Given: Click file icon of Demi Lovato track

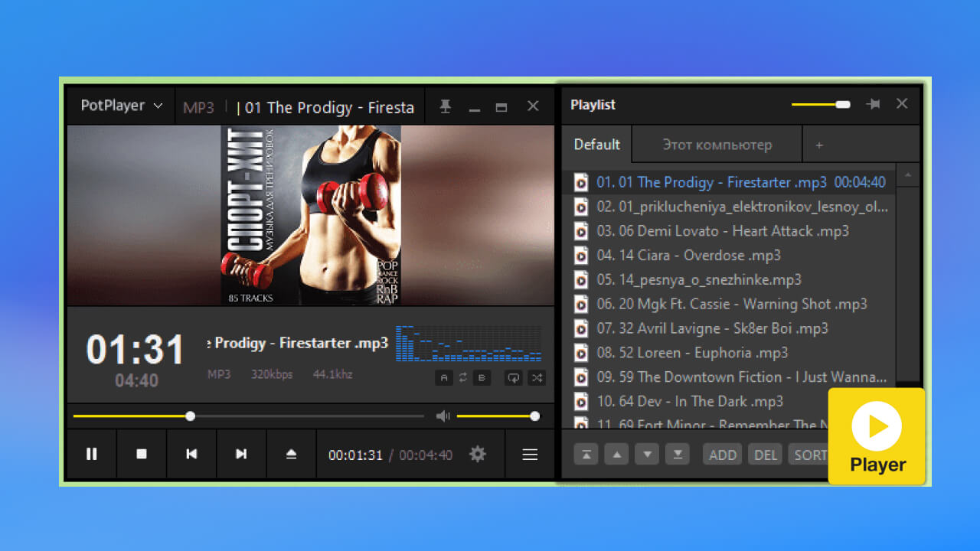Looking at the screenshot, I should pyautogui.click(x=581, y=231).
